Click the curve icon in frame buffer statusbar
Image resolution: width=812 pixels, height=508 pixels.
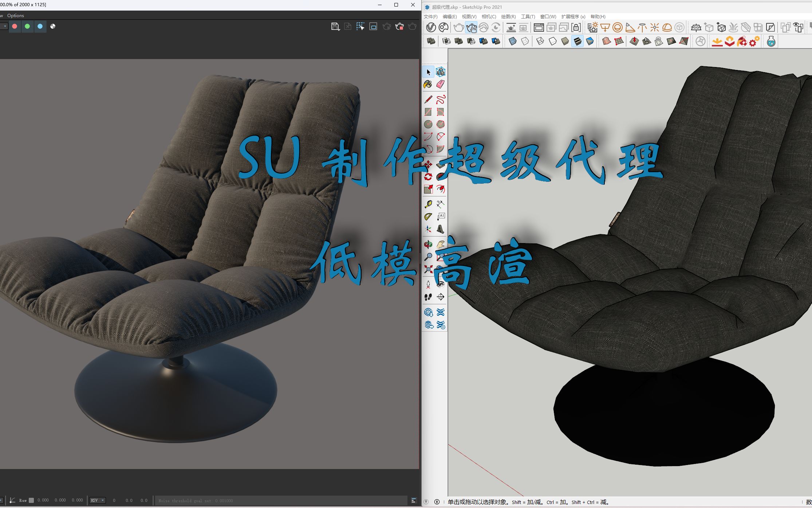coord(12,500)
